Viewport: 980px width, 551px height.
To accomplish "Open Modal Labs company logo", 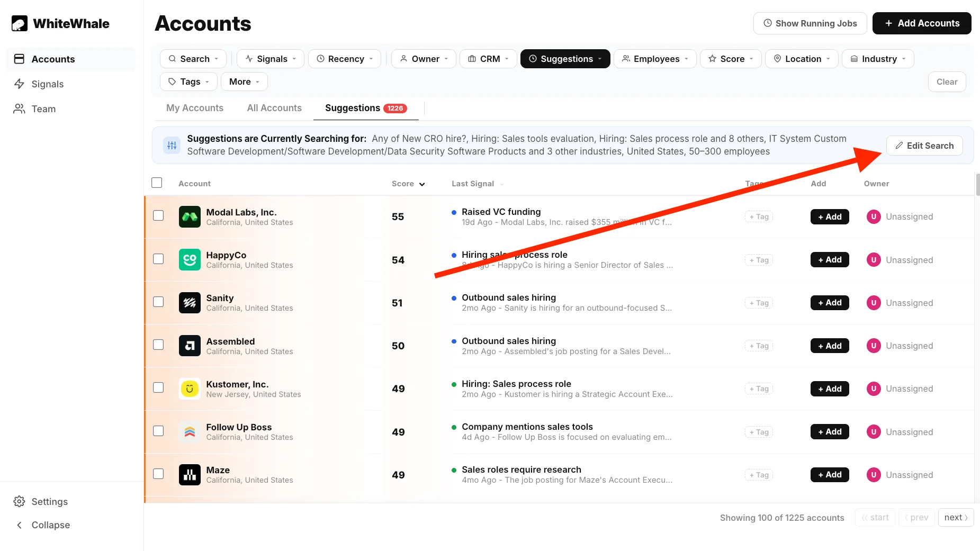I will click(x=190, y=216).
